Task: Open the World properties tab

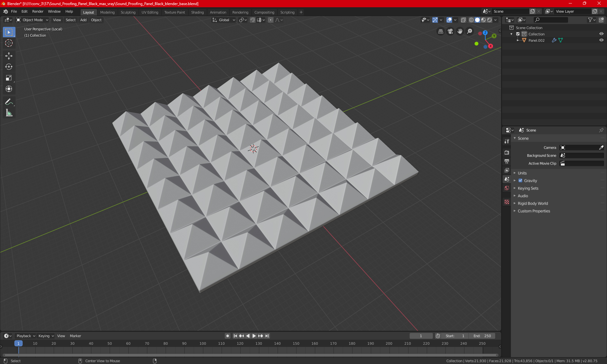Action: click(x=507, y=188)
